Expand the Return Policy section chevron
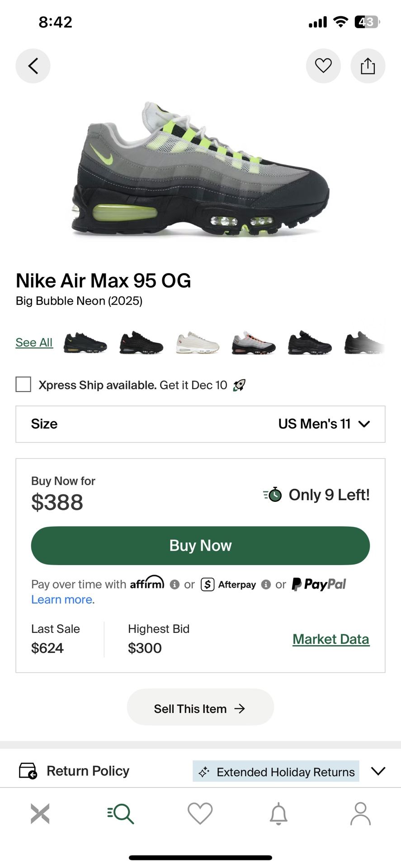Viewport: 401px width, 868px height. 378,771
